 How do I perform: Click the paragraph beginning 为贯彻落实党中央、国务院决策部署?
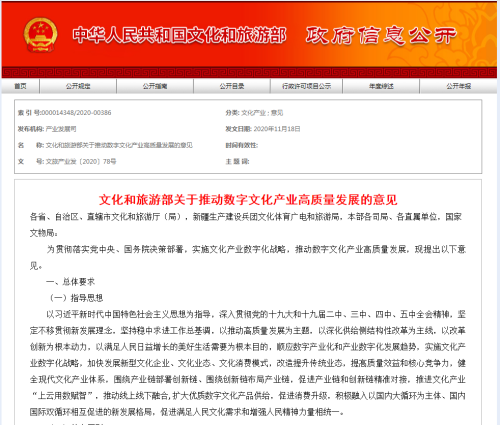(x=248, y=257)
